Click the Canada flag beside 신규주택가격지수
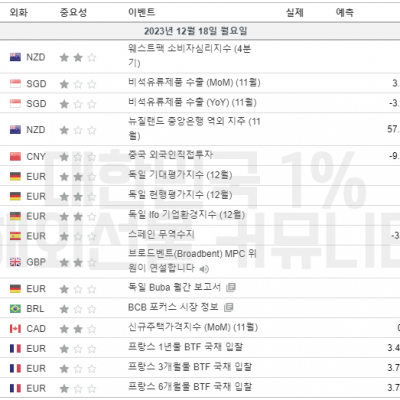Viewport: 400px width, 400px height. coord(15,329)
